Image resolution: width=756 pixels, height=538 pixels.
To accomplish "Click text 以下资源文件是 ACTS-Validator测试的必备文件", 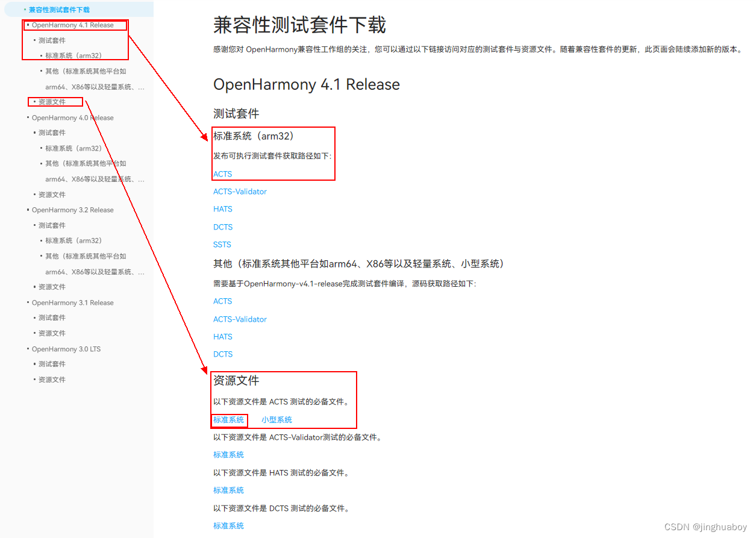I will pyautogui.click(x=298, y=437).
